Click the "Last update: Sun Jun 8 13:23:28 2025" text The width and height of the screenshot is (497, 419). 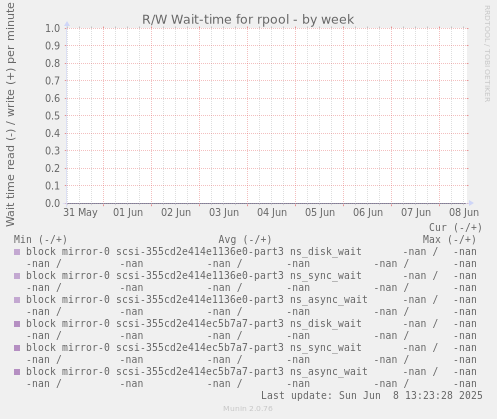pos(372,396)
